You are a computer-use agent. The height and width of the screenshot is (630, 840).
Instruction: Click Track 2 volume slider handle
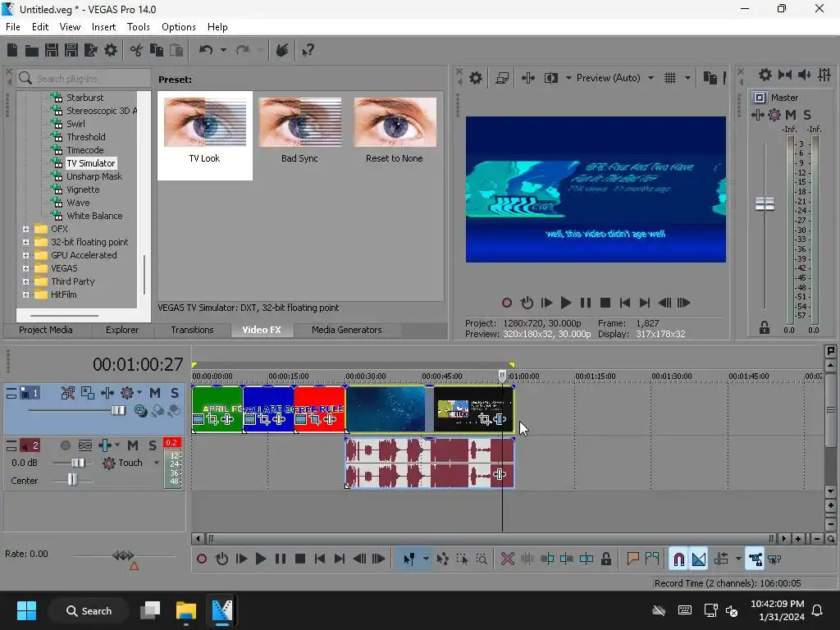(x=78, y=463)
